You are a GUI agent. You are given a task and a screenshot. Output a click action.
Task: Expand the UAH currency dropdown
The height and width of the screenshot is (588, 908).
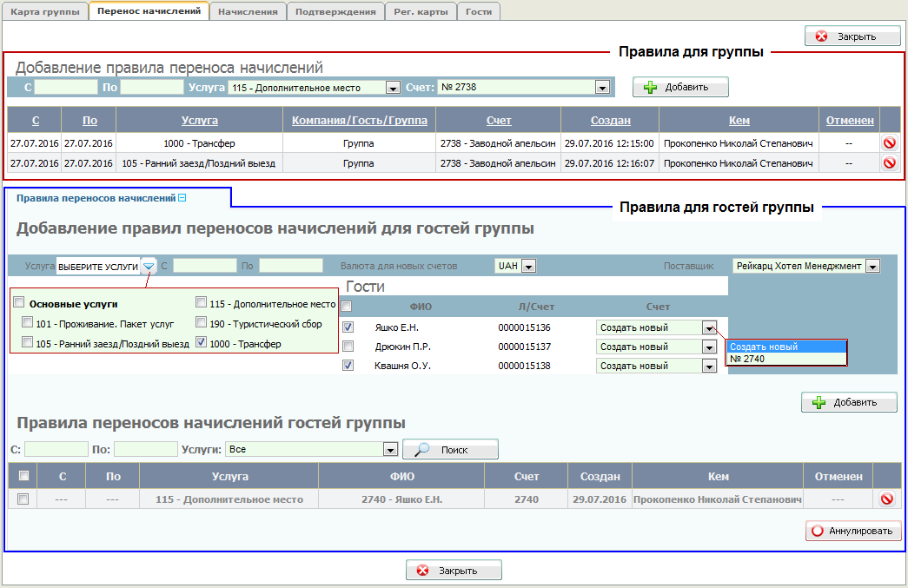[528, 266]
